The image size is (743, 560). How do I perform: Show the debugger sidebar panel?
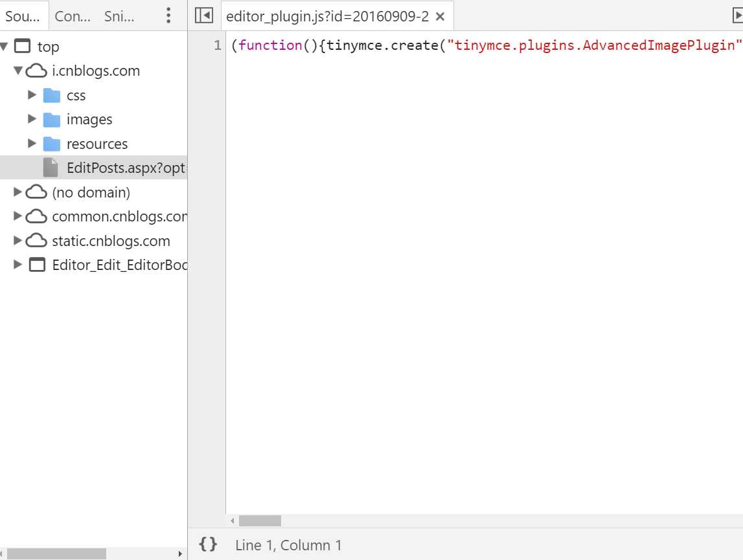[737, 16]
